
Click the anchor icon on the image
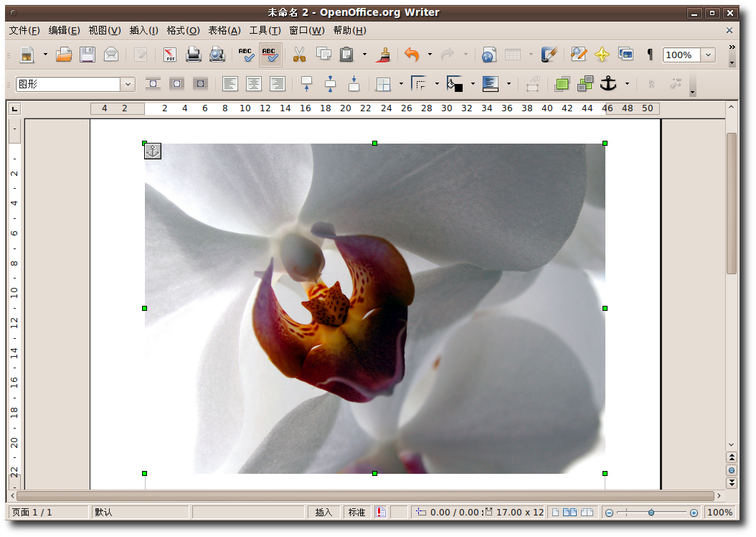pyautogui.click(x=153, y=151)
